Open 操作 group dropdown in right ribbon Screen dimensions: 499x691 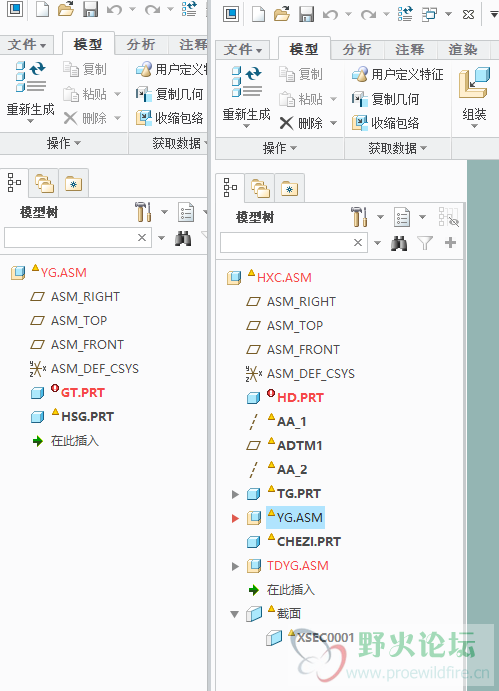[280, 148]
